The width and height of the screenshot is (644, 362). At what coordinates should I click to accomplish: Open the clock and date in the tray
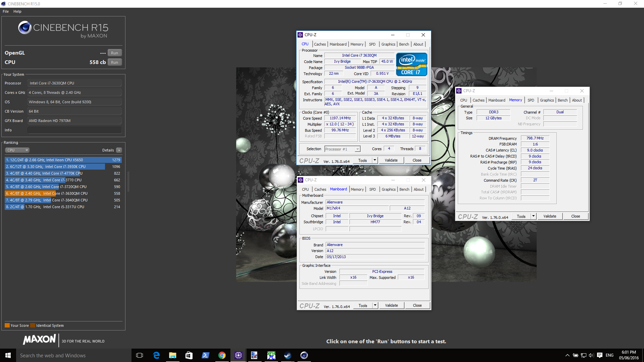coord(629,355)
